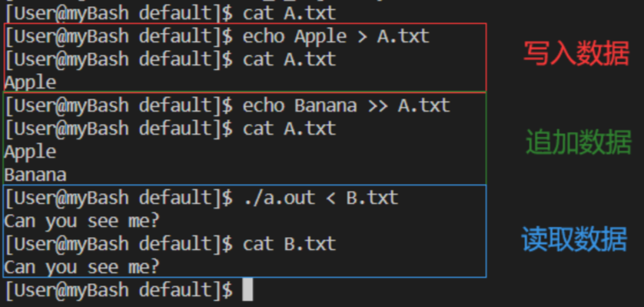Click the single '>' redirect operator
The width and height of the screenshot is (644, 307).
pyautogui.click(x=362, y=37)
